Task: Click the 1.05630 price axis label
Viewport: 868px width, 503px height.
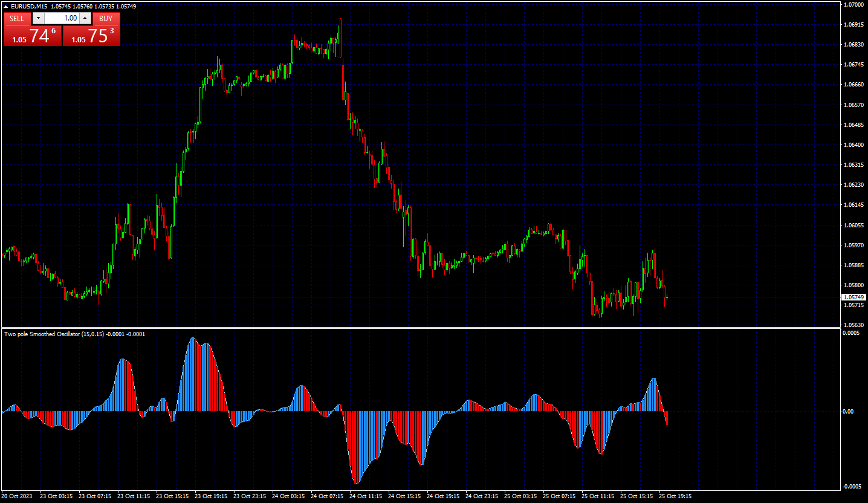Action: point(853,325)
